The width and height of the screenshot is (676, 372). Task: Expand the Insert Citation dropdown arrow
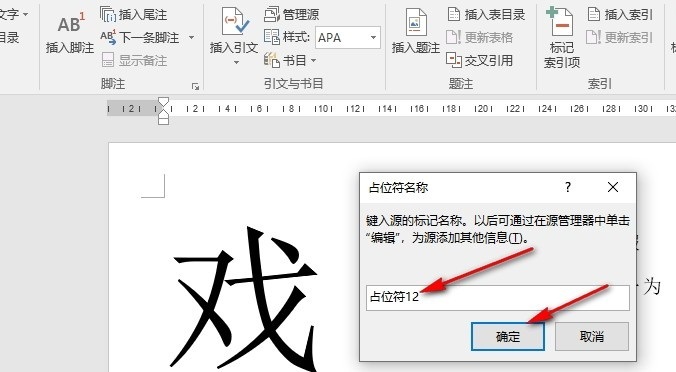(236, 63)
